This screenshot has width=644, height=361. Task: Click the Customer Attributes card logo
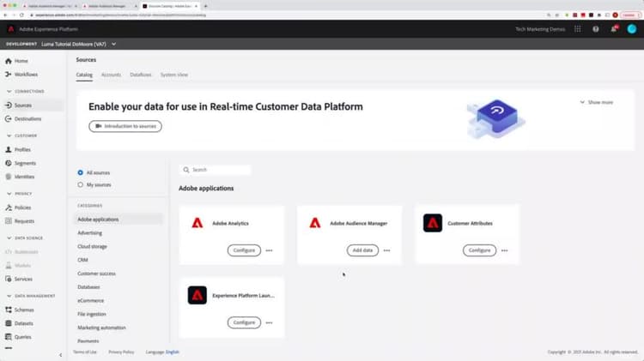pos(433,223)
